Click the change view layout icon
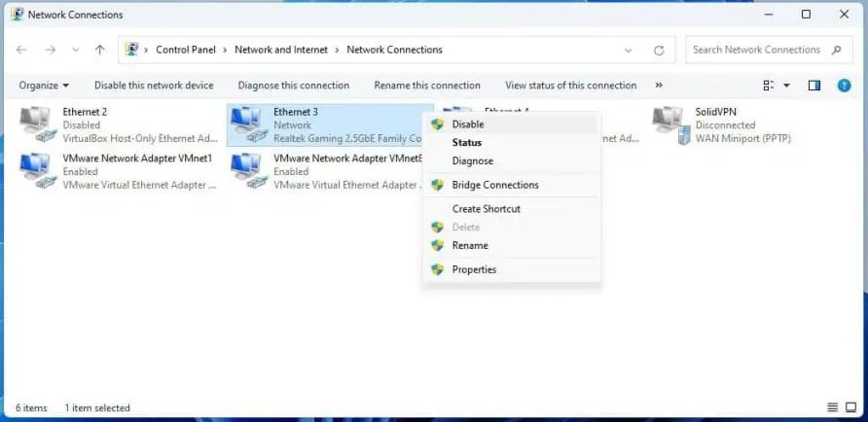This screenshot has width=868, height=422. pos(769,86)
